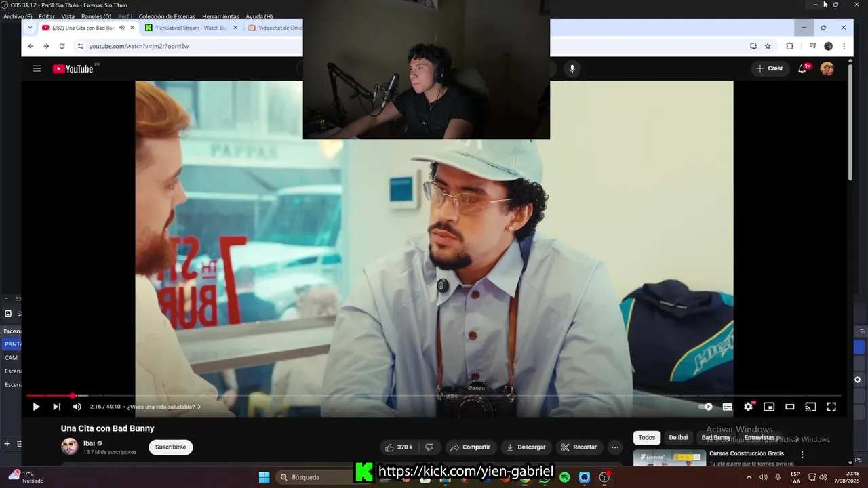Open YouTube hamburger guide menu
The image size is (868, 488).
coord(37,68)
